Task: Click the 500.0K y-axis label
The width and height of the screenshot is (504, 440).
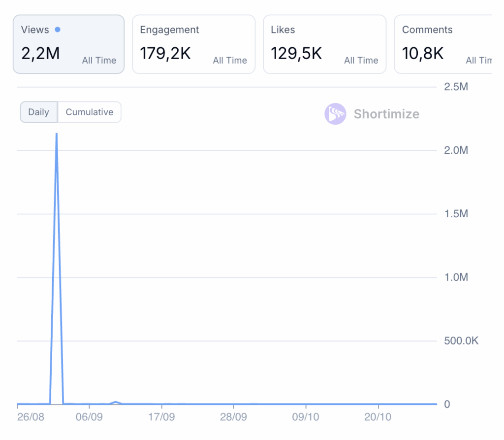Action: pos(461,341)
